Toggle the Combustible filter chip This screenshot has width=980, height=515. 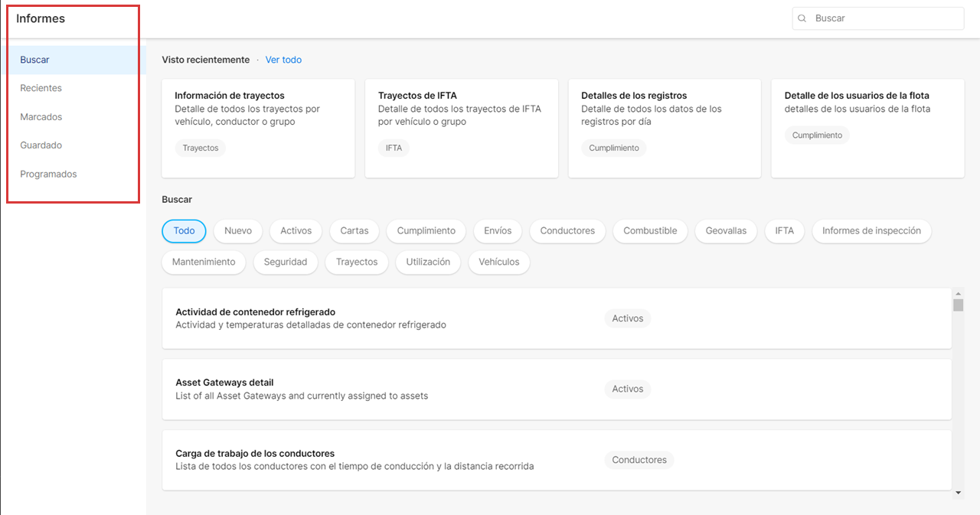pyautogui.click(x=650, y=231)
